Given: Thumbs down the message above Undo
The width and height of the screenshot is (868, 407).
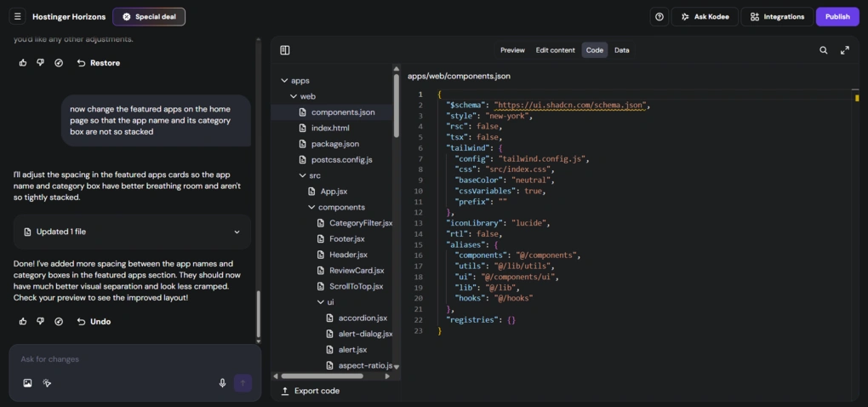Looking at the screenshot, I should tap(40, 321).
